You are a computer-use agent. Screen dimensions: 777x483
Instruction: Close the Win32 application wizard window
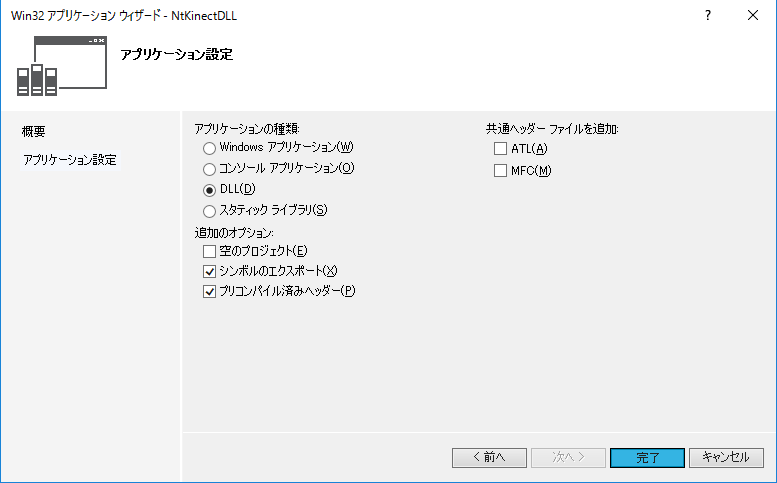753,16
